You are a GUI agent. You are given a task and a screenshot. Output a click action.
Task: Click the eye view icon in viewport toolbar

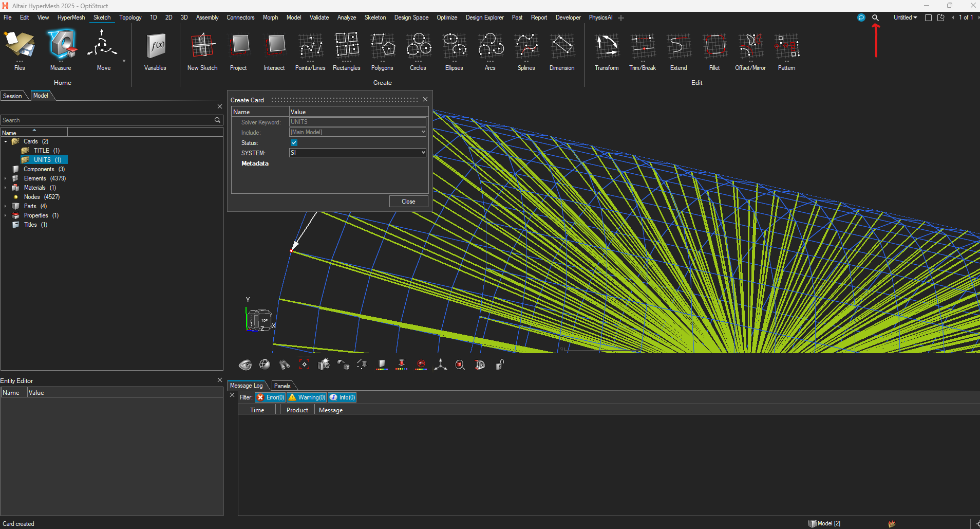[245, 365]
